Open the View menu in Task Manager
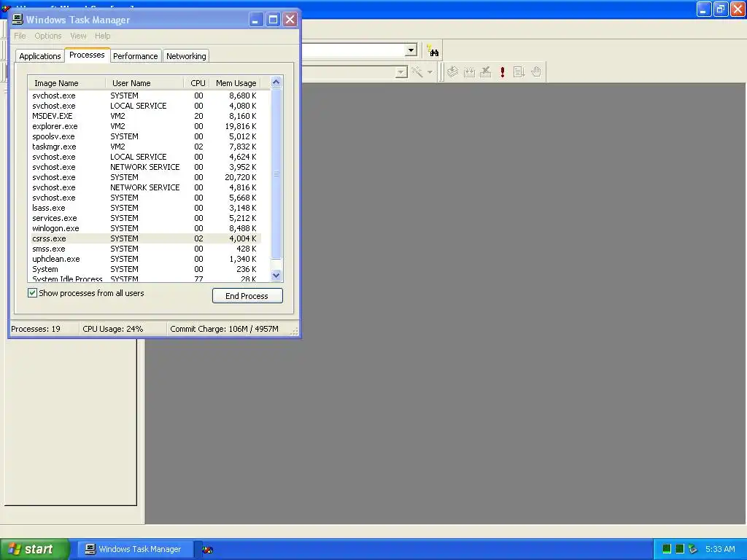Image resolution: width=747 pixels, height=560 pixels. [78, 36]
